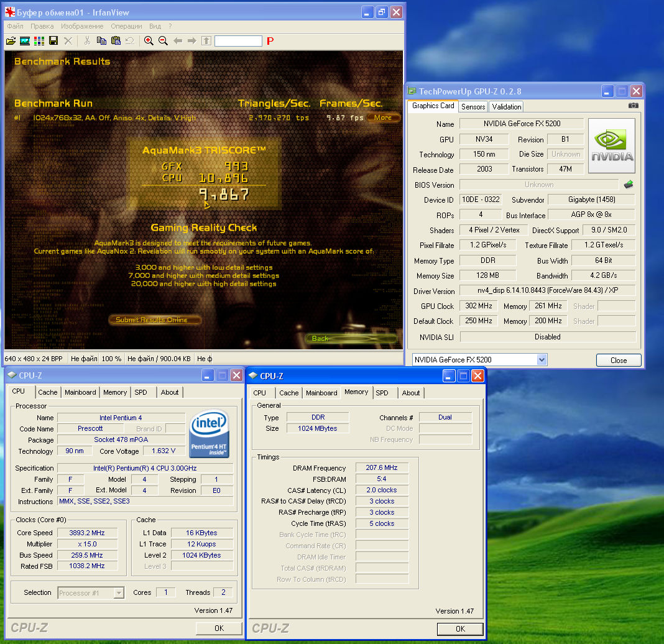Open Cache tab in left CPU-Z window
Image resolution: width=664 pixels, height=644 pixels.
[47, 392]
